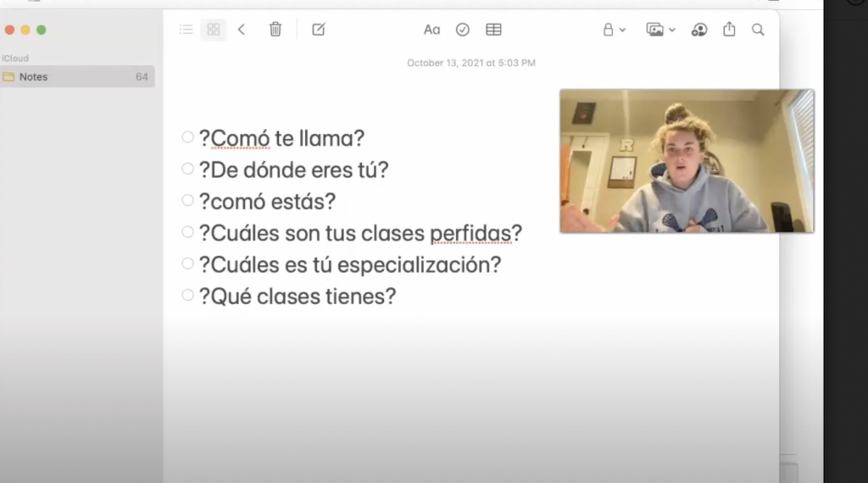Click the Notes folder icon
This screenshot has width=868, height=483.
tap(8, 77)
